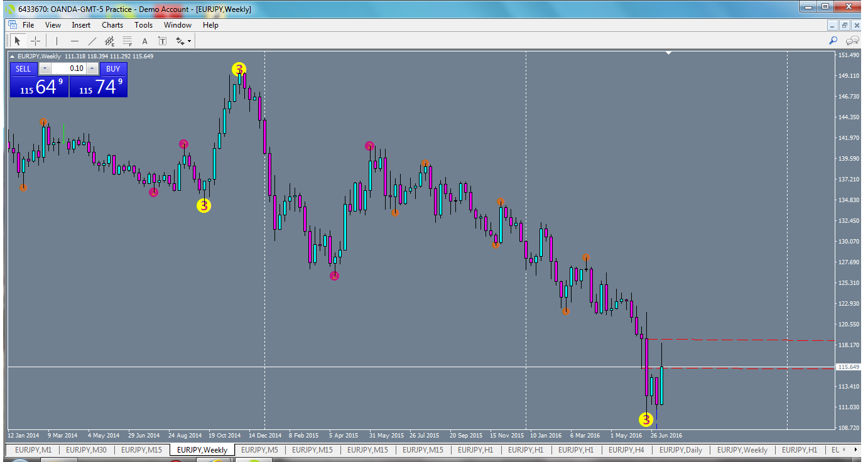
Task: Select the Equidistant Channel tool
Action: coord(109,40)
